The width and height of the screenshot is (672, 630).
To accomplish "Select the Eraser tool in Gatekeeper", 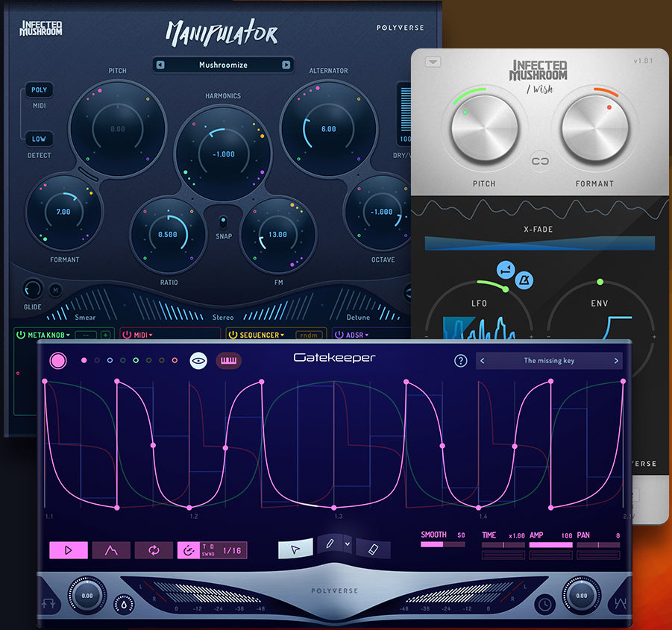I will tap(372, 549).
